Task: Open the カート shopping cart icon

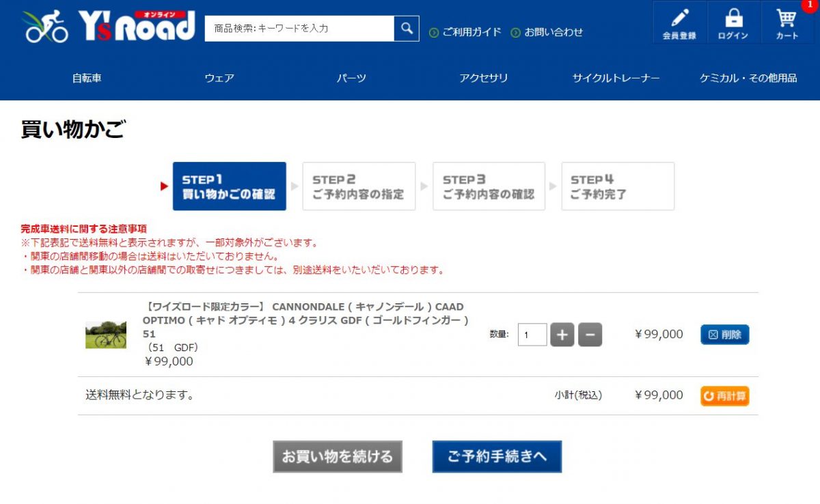Action: [787, 23]
